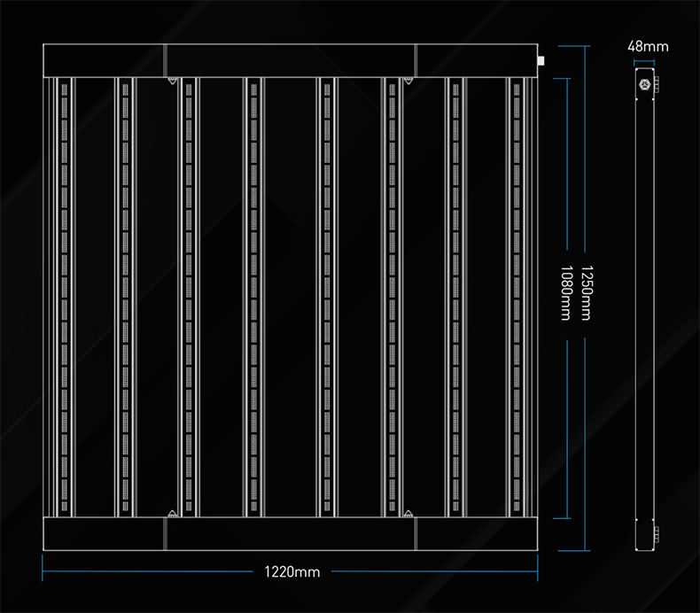Viewport: 700px width, 613px height.
Task: Click the side view's upper ribbed side connector
Action: (657, 85)
